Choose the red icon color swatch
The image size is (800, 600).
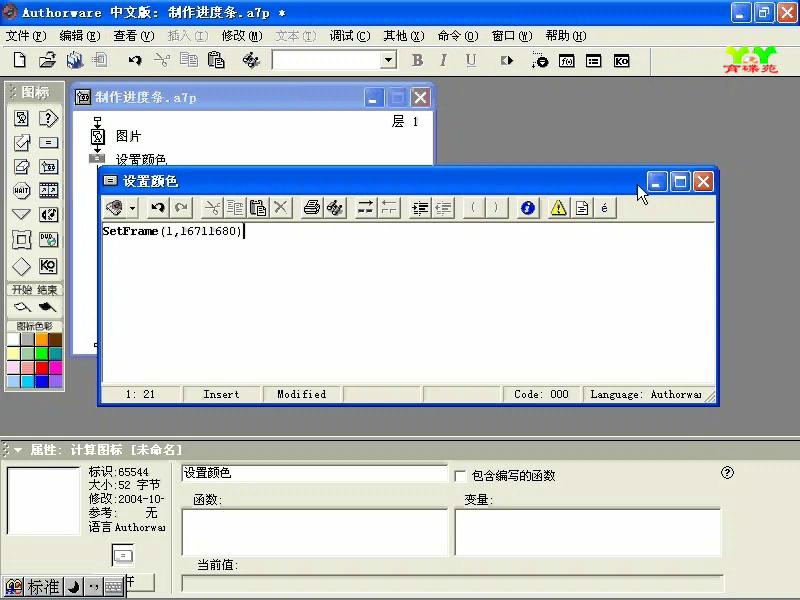pyautogui.click(x=42, y=367)
